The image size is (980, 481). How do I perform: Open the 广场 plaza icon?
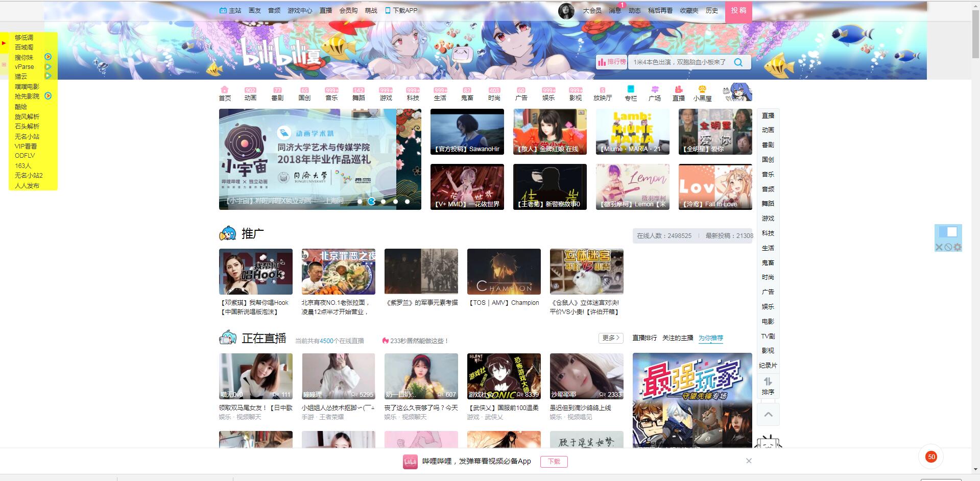pyautogui.click(x=655, y=93)
